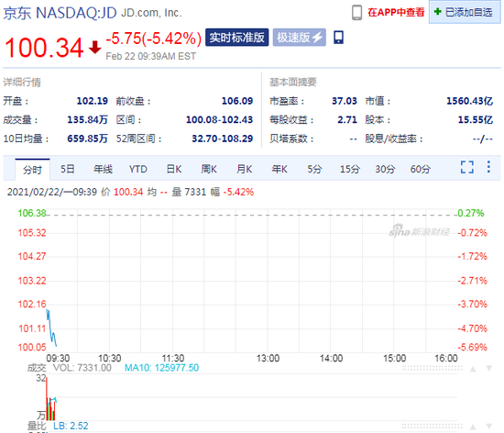Image resolution: width=504 pixels, height=433 pixels.
Task: Click the earnings per share value 2.71
Action: coord(347,119)
